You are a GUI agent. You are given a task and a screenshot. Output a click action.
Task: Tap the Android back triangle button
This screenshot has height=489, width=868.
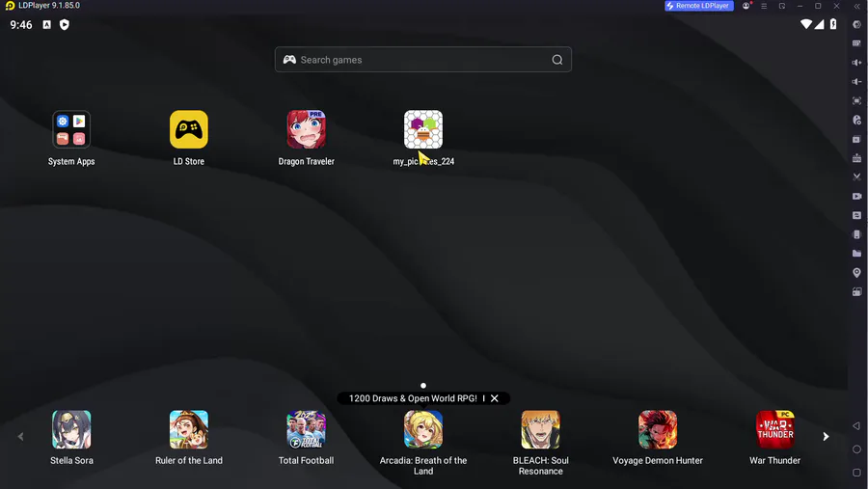coord(856,426)
